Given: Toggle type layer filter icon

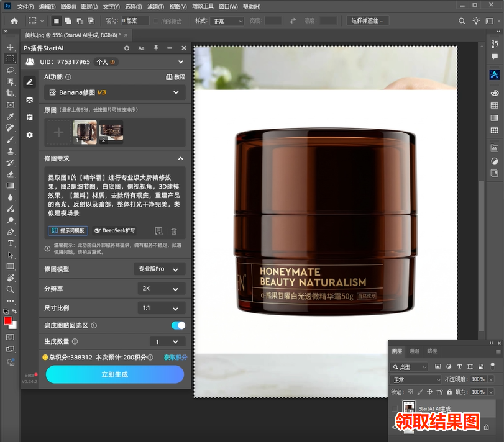Looking at the screenshot, I should tap(459, 366).
